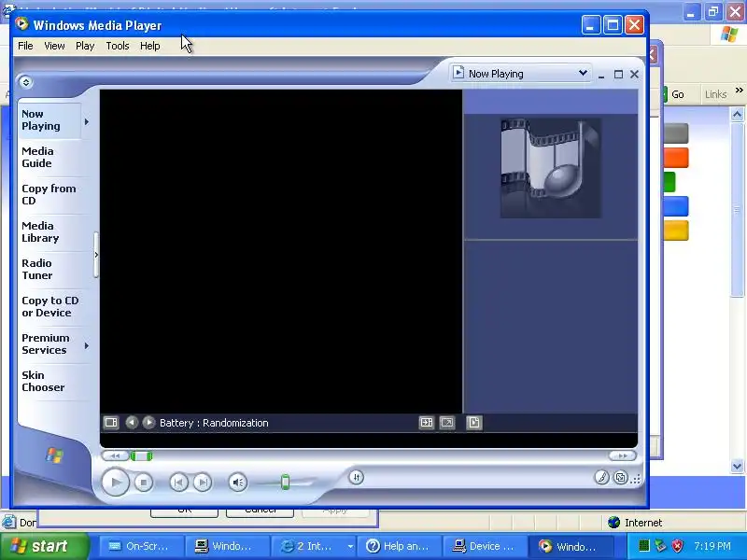This screenshot has height=560, width=747.
Task: Click the yellow button in browser page
Action: [x=676, y=230]
